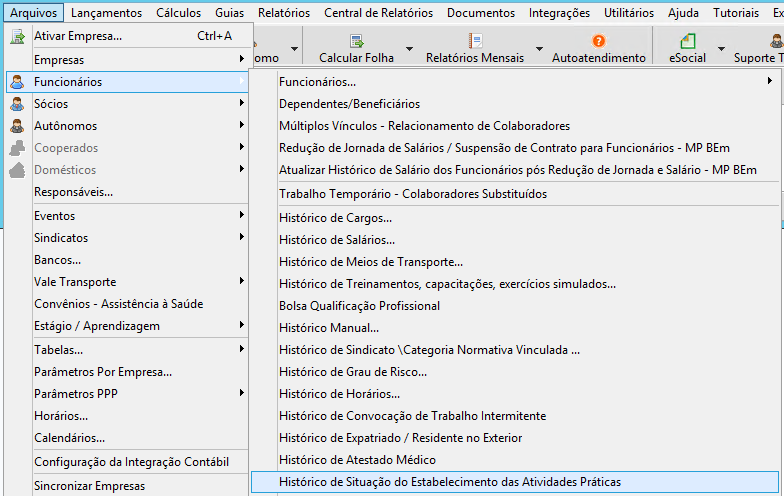
Task: Click the Cooperados greyed icon
Action: pos(17,148)
